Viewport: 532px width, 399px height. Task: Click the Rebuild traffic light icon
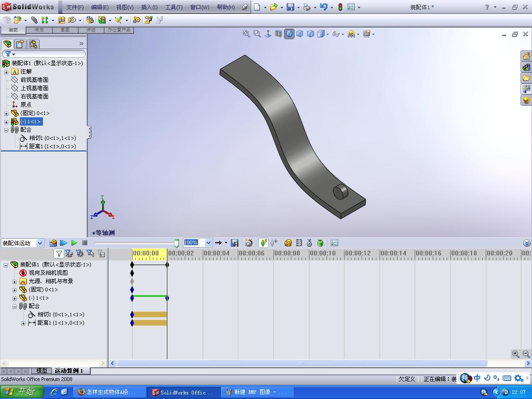click(x=340, y=7)
